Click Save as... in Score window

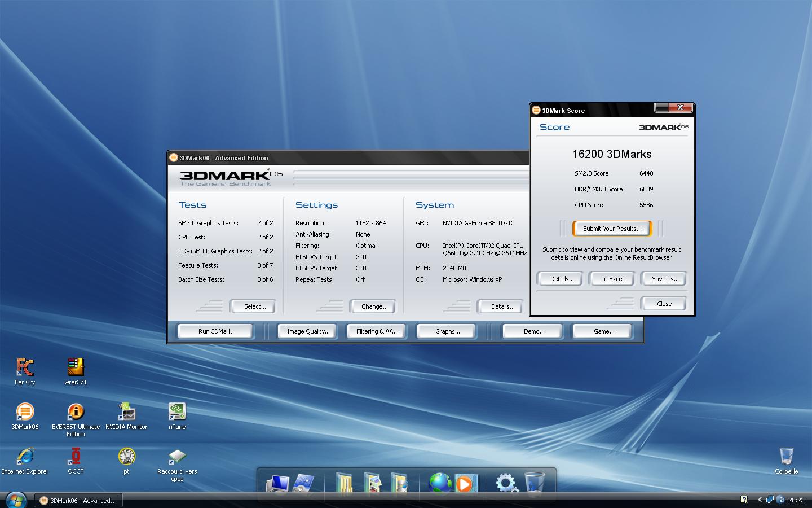pos(665,279)
